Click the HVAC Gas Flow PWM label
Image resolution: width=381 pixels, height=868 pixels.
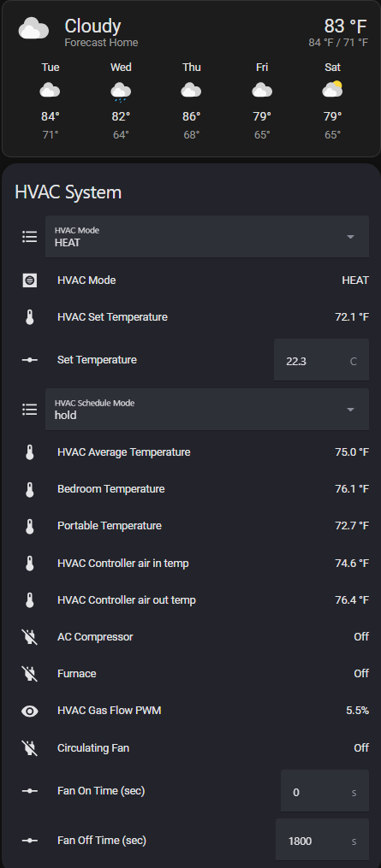pos(110,711)
